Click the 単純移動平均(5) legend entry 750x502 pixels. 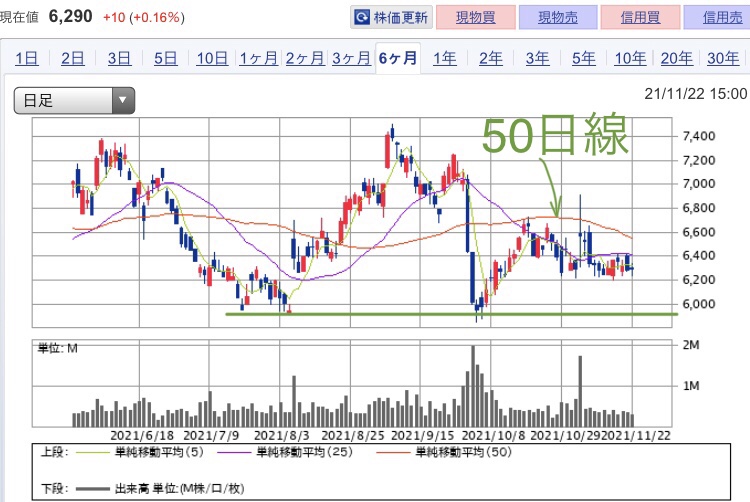tap(140, 452)
